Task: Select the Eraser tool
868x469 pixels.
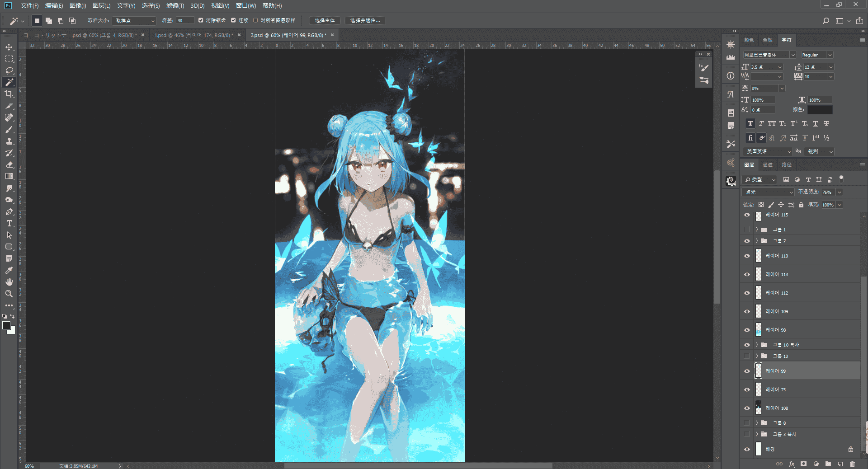Action: [x=9, y=164]
